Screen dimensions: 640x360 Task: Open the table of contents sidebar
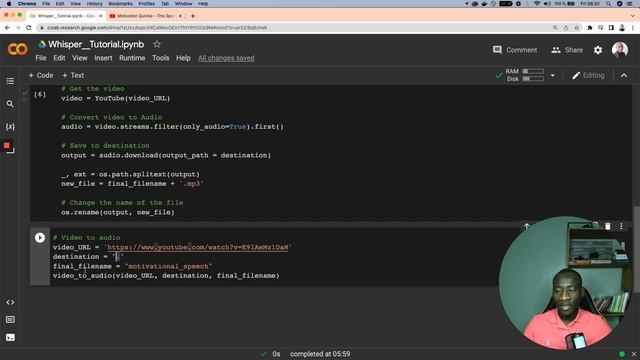[x=10, y=81]
